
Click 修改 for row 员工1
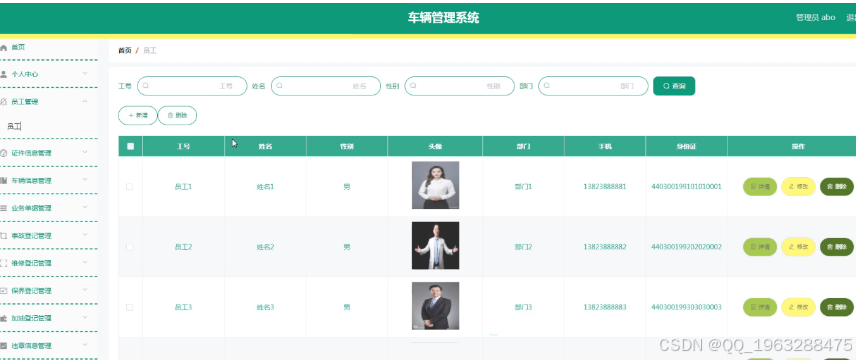(798, 186)
